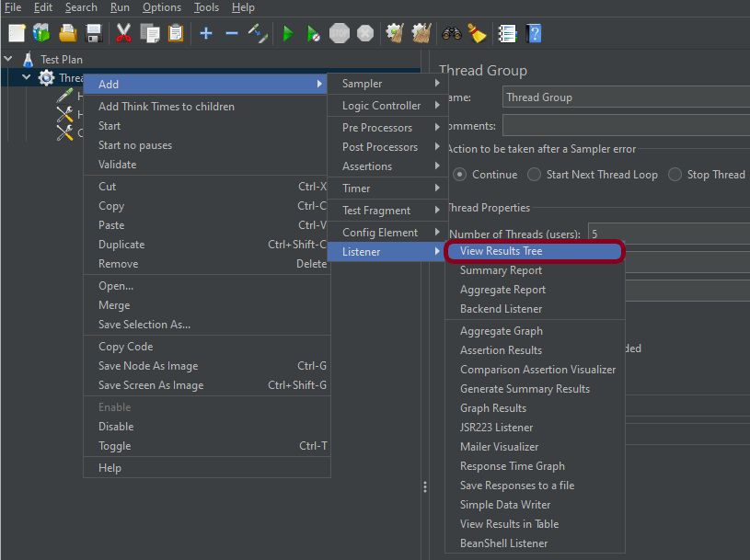750x560 pixels.
Task: Choose the Stop Thread radio button
Action: click(x=675, y=175)
